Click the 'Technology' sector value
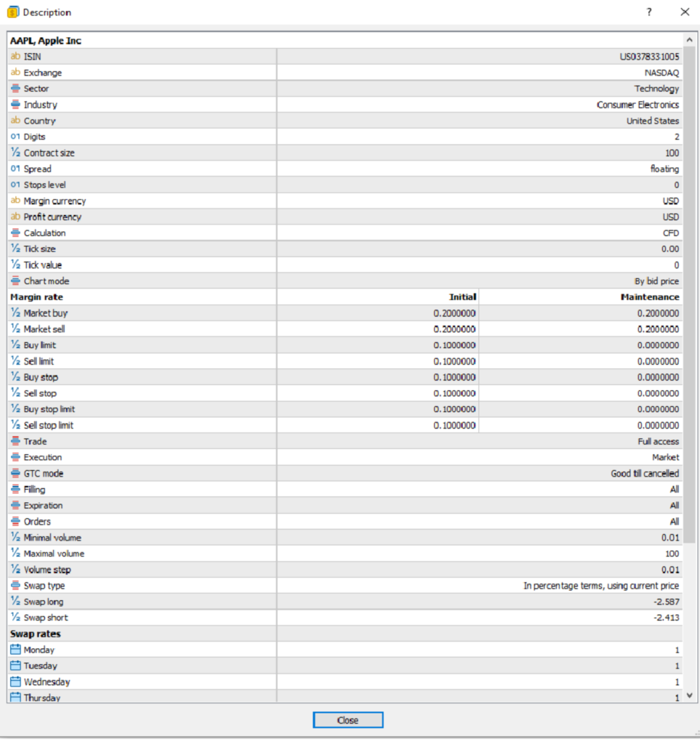700x744 pixels. click(657, 89)
